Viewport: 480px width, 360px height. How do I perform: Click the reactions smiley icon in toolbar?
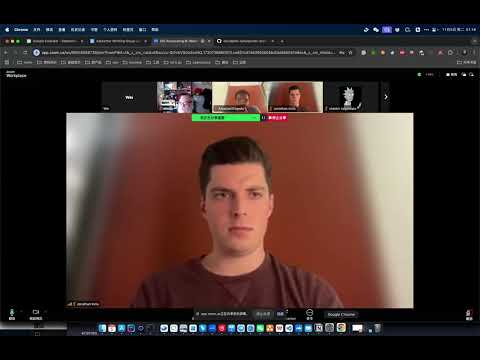(x=309, y=313)
